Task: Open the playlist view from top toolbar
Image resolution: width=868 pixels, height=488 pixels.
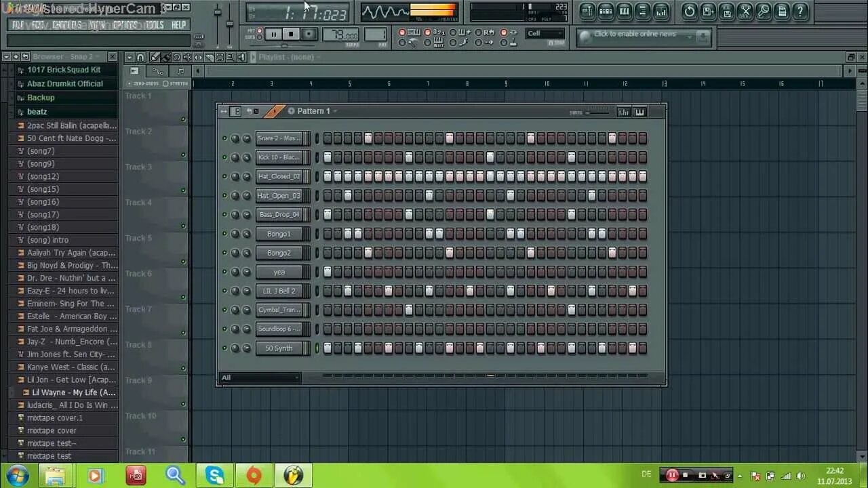Action: (587, 11)
